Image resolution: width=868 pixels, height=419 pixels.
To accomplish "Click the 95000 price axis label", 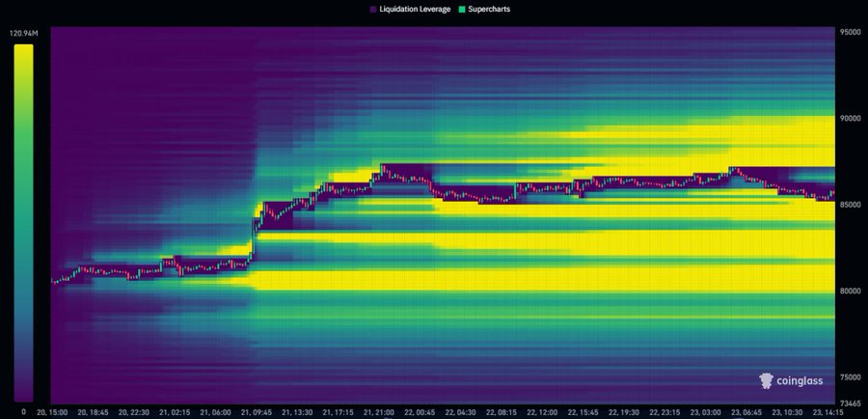I will tap(850, 32).
